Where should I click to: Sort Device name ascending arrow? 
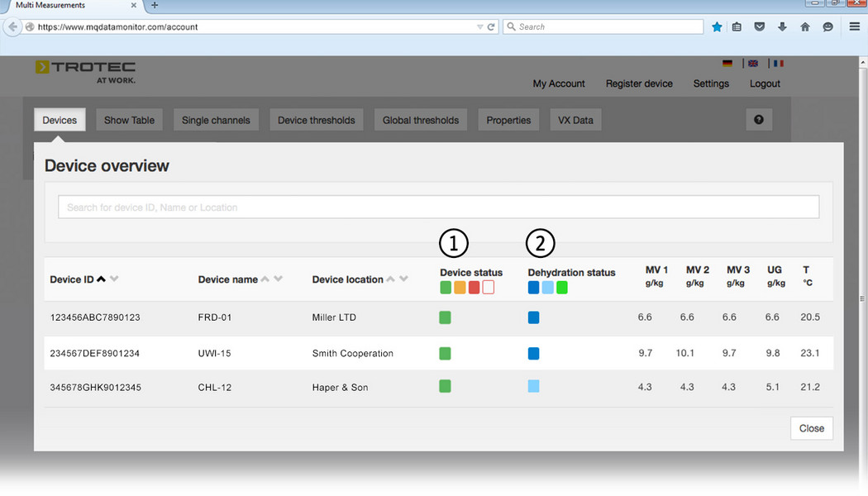(265, 279)
